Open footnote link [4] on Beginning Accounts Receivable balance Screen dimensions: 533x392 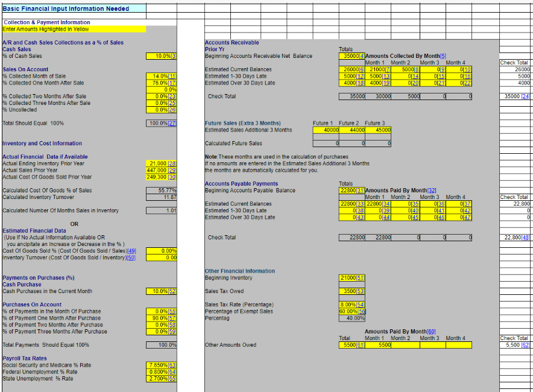click(x=362, y=56)
